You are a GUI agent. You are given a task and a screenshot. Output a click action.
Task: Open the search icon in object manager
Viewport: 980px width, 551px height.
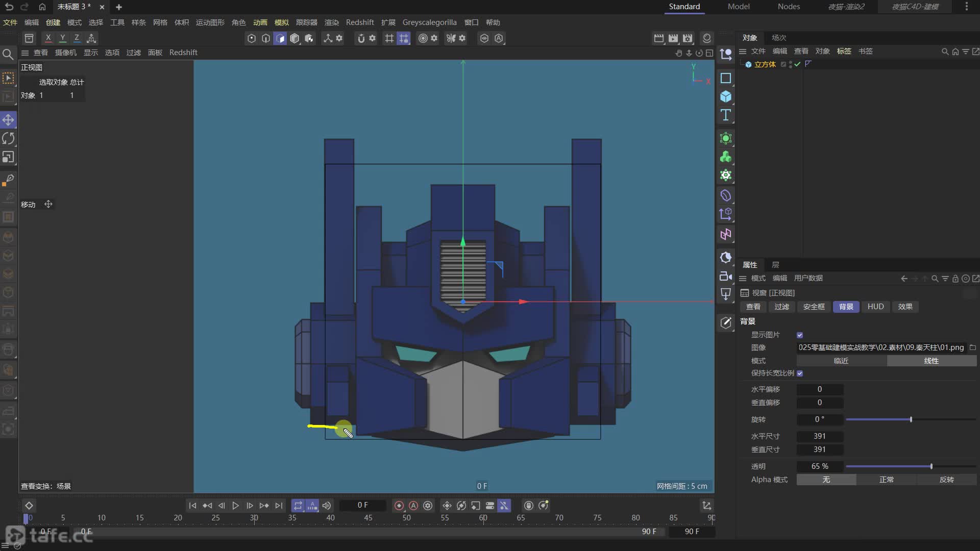(945, 52)
